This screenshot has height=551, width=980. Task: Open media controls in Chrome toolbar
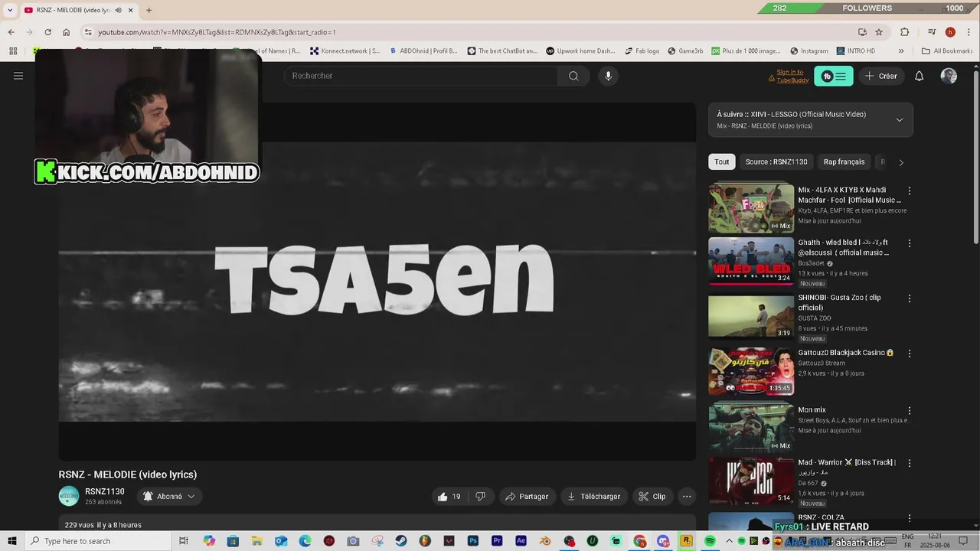(932, 32)
